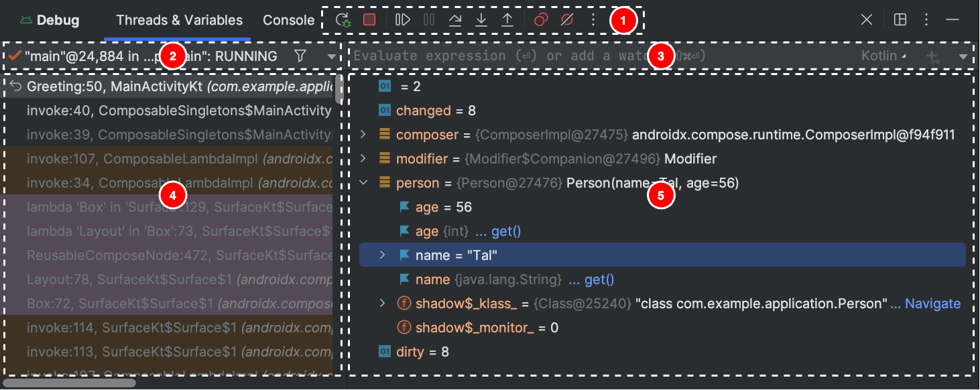Viewport: 980px width, 390px height.
Task: Click the get() link for age
Action: pyautogui.click(x=505, y=231)
